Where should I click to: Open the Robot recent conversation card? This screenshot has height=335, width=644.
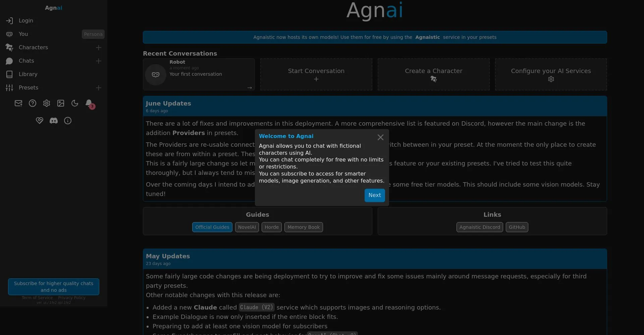coord(199,74)
